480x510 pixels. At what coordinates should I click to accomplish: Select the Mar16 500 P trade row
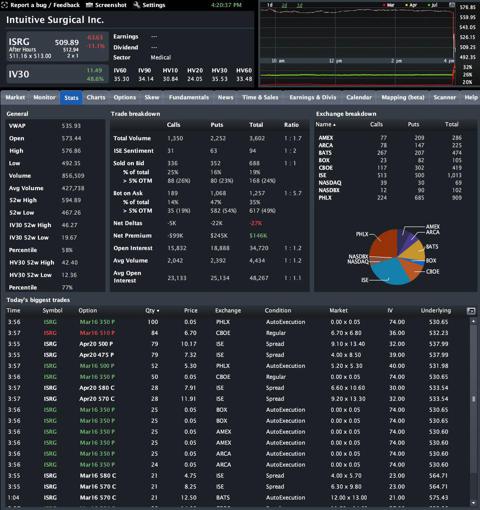pos(237,366)
